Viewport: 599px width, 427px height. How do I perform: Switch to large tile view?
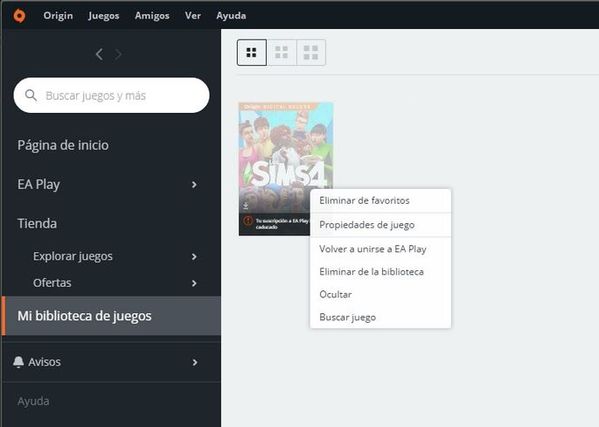click(311, 52)
